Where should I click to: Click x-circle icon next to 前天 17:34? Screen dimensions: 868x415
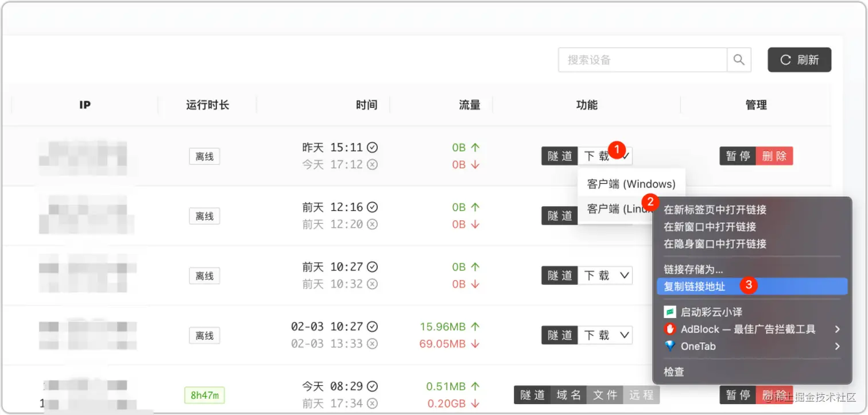pos(372,404)
